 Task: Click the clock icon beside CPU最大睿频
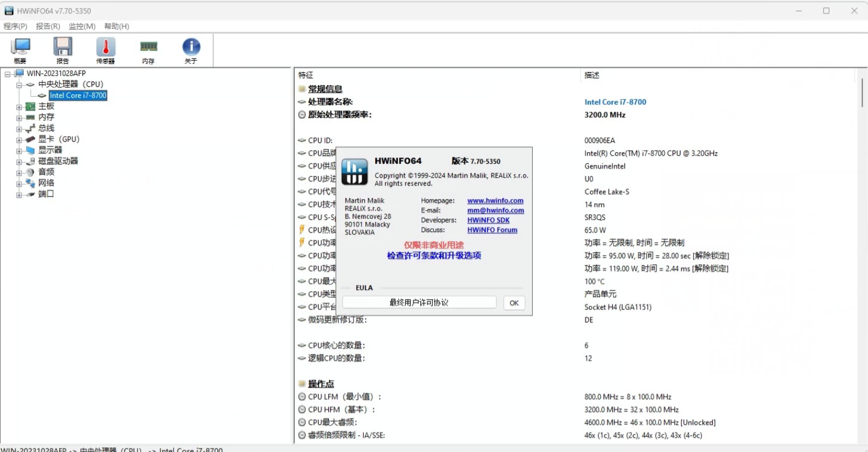pos(302,422)
